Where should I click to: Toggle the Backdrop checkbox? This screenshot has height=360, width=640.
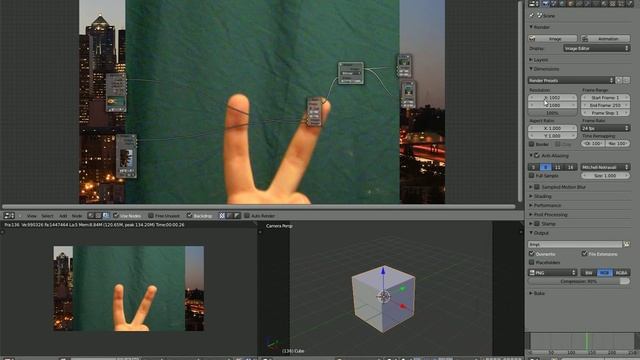pyautogui.click(x=189, y=216)
